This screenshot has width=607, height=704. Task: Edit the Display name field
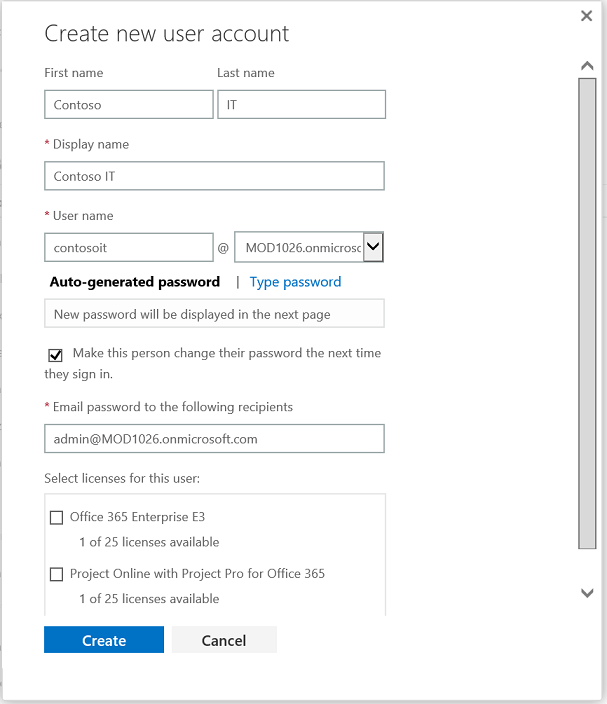214,176
